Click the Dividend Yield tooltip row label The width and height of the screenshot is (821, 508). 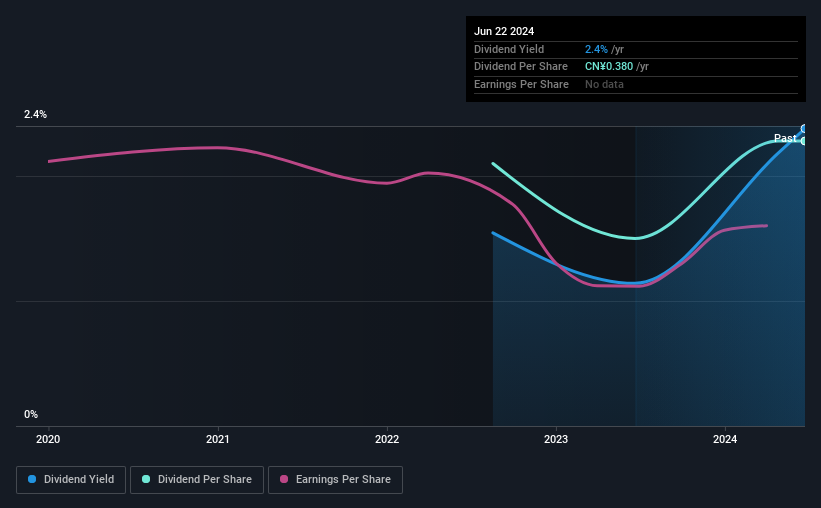pos(509,49)
